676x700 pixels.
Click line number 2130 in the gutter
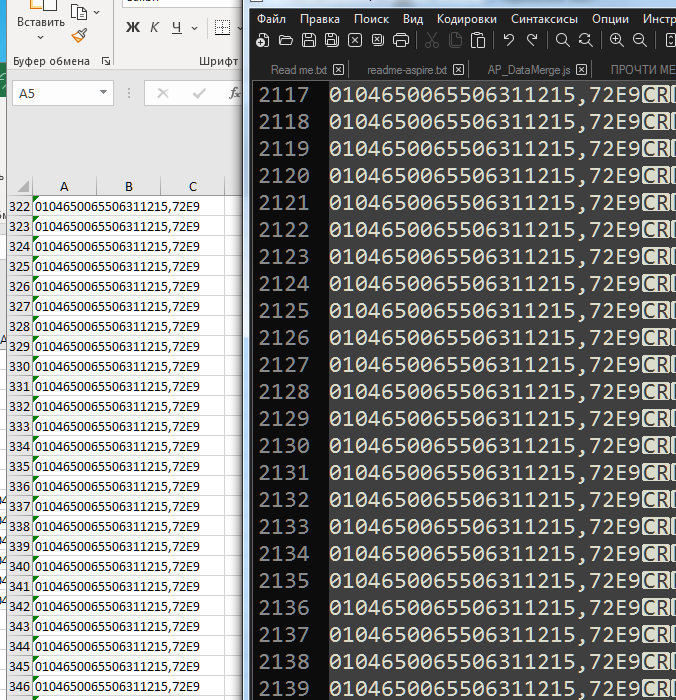pos(284,446)
